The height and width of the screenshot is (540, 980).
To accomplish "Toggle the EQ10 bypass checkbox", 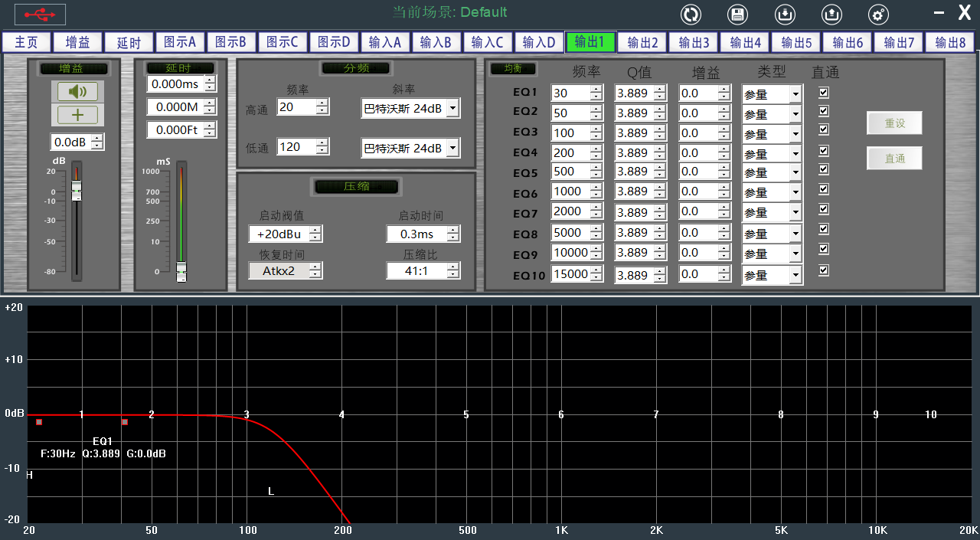I will (824, 270).
